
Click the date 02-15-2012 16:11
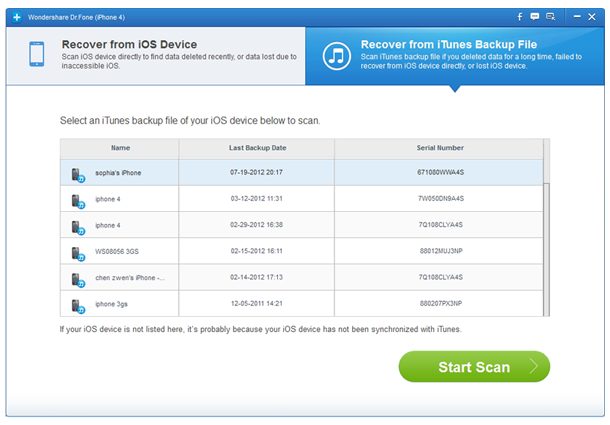coord(256,251)
